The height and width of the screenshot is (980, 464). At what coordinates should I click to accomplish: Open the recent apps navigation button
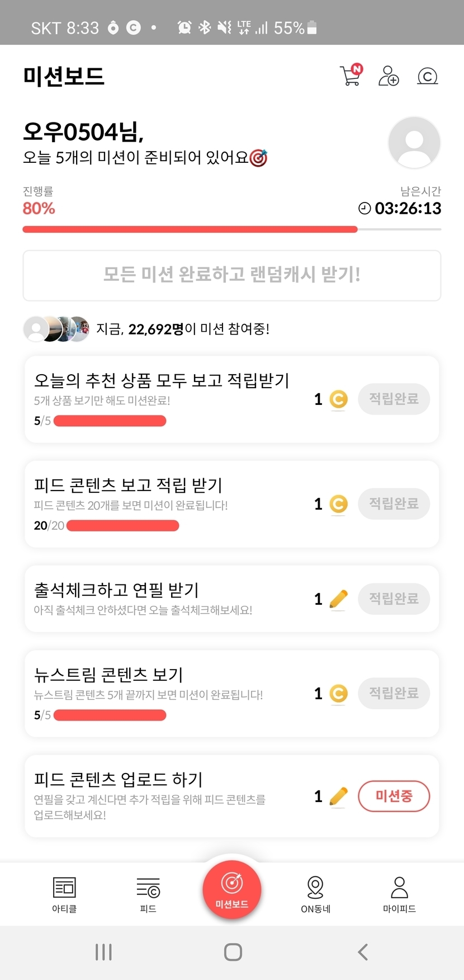103,952
